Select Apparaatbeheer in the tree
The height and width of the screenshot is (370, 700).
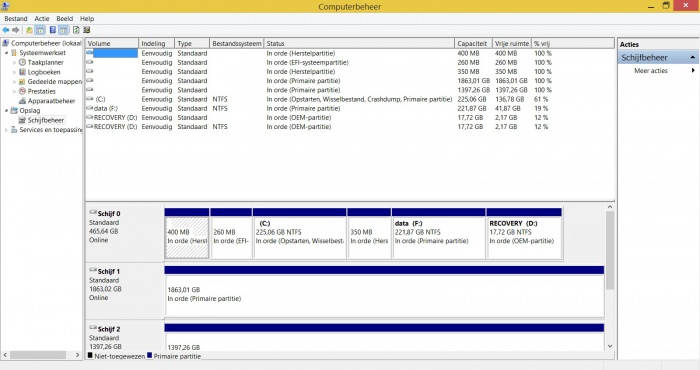[x=51, y=101]
